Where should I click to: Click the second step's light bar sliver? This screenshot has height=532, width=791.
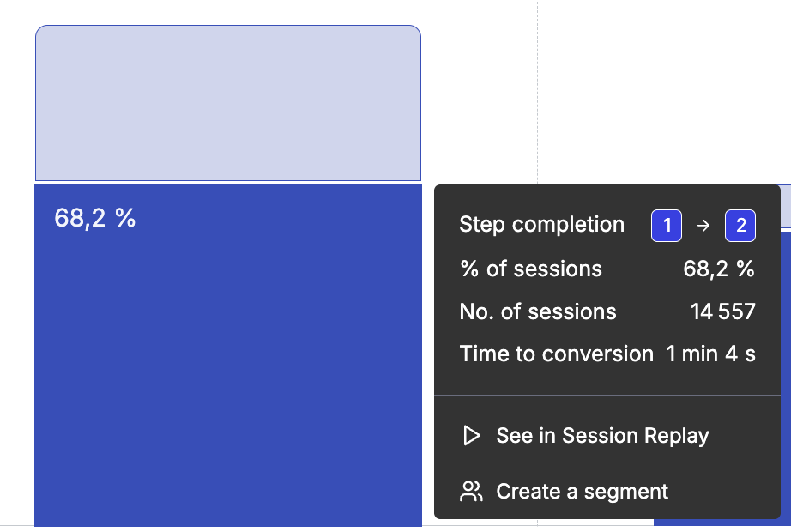(786, 207)
